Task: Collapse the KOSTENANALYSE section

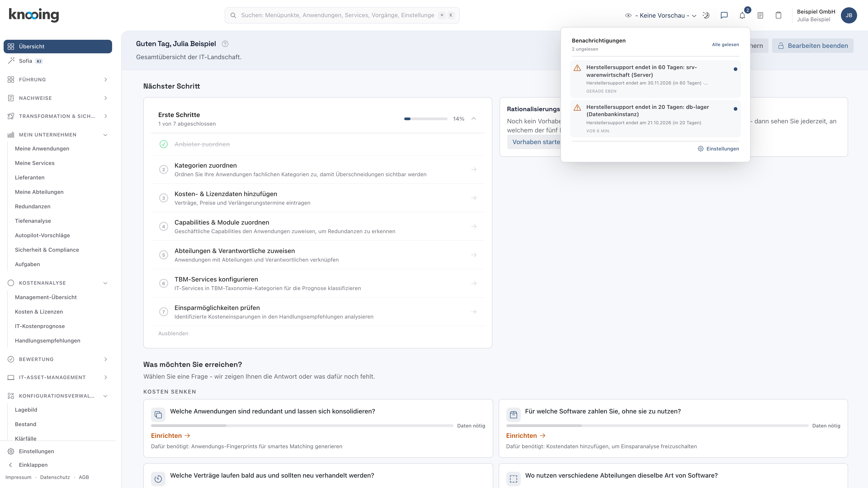Action: point(58,283)
